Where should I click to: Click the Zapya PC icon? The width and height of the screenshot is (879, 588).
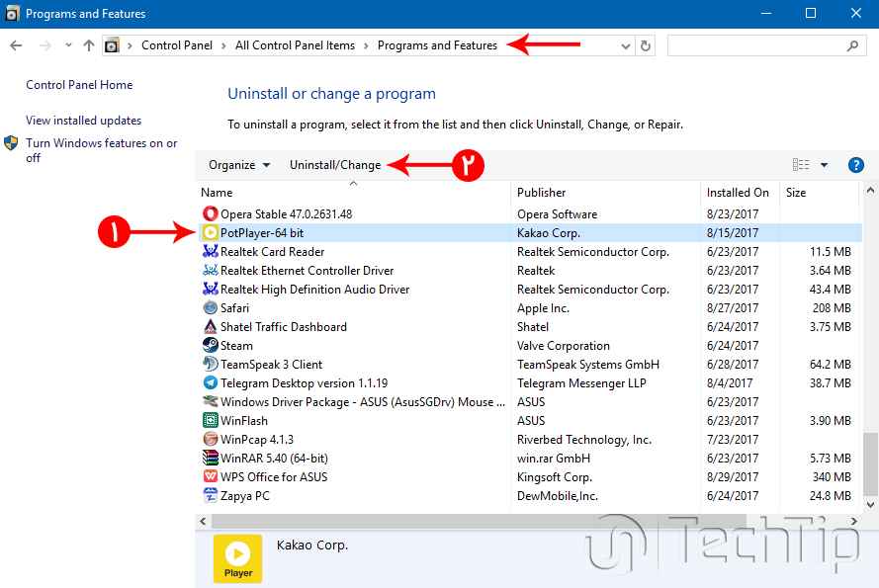[210, 496]
